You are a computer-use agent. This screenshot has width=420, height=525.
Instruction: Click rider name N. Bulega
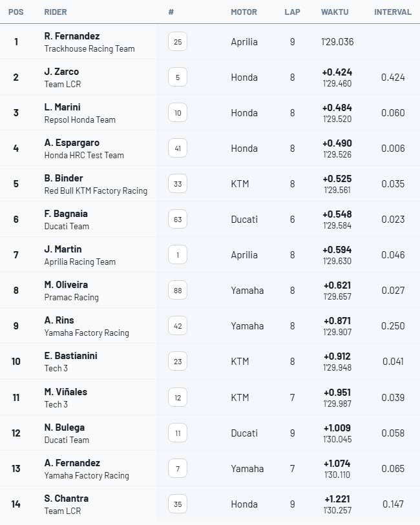(65, 427)
